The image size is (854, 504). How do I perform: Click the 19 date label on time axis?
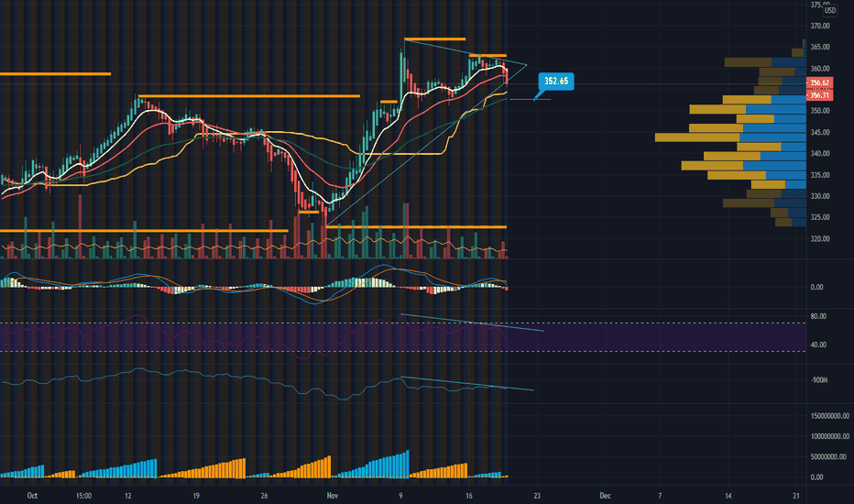point(196,496)
